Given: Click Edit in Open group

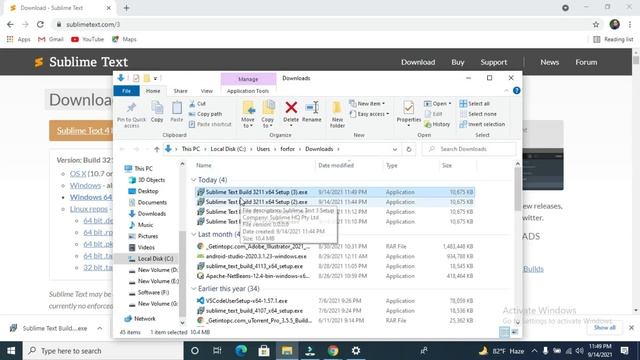Looking at the screenshot, I should (433, 114).
